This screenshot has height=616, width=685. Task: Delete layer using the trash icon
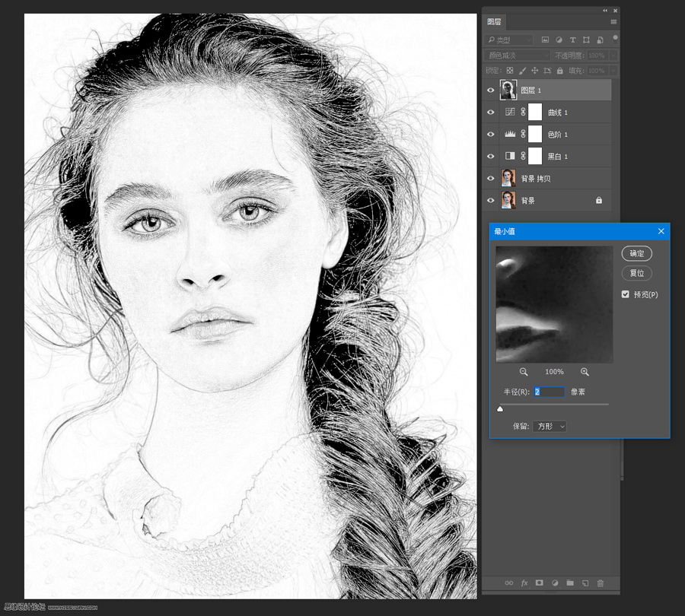[600, 583]
